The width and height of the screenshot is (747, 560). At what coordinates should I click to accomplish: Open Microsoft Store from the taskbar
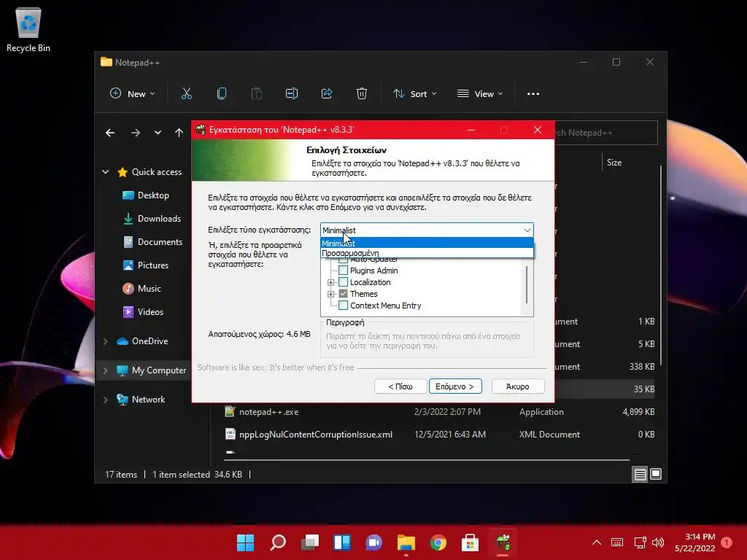(x=471, y=542)
